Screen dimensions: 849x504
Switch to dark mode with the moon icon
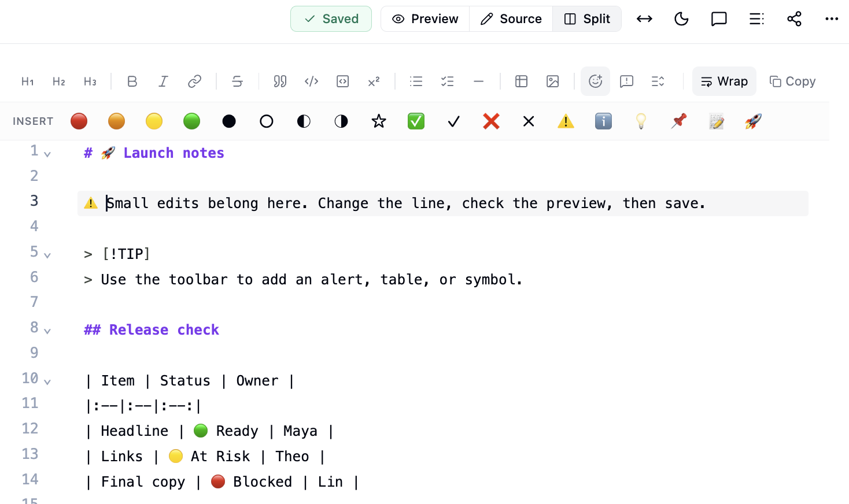pyautogui.click(x=682, y=19)
